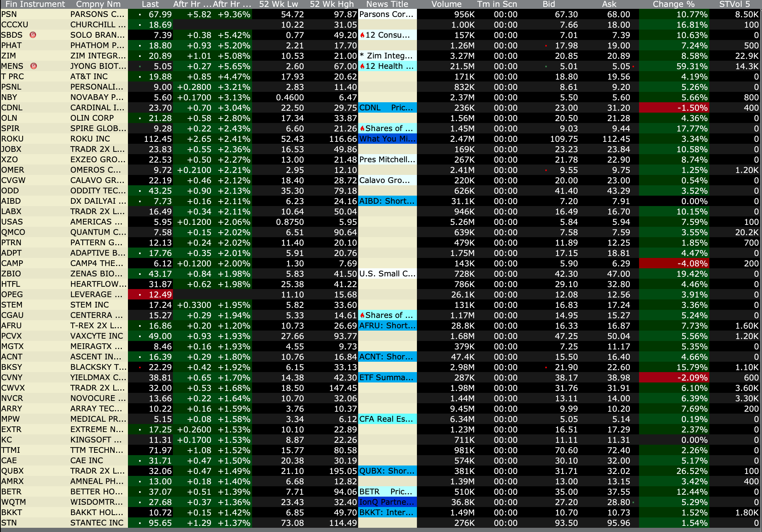Click flame icon on SPIR news headline
Viewport: 762px width, 532px height.
(362, 129)
